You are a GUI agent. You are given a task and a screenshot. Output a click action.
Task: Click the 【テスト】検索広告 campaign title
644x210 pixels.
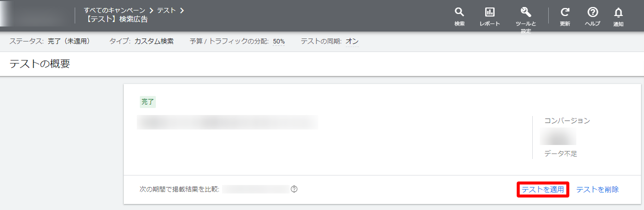[116, 19]
